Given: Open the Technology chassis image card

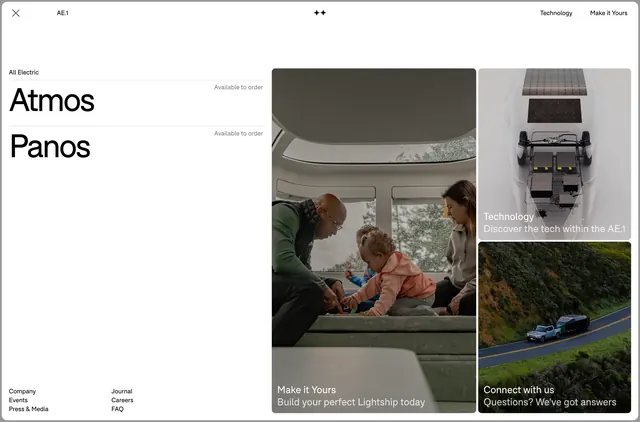Looking at the screenshot, I should point(554,154).
